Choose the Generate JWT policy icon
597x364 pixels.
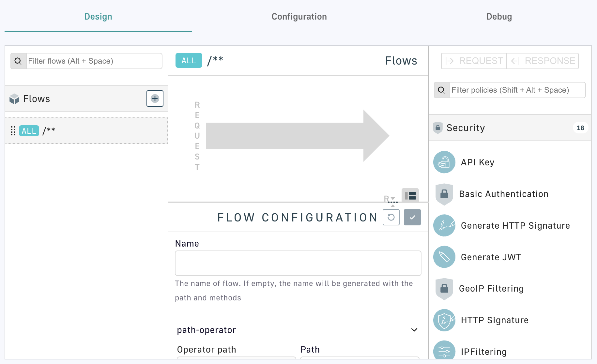point(444,257)
